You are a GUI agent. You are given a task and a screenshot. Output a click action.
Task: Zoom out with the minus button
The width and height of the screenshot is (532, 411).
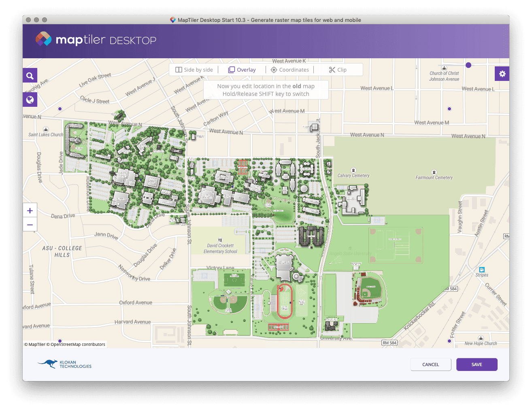coord(30,225)
